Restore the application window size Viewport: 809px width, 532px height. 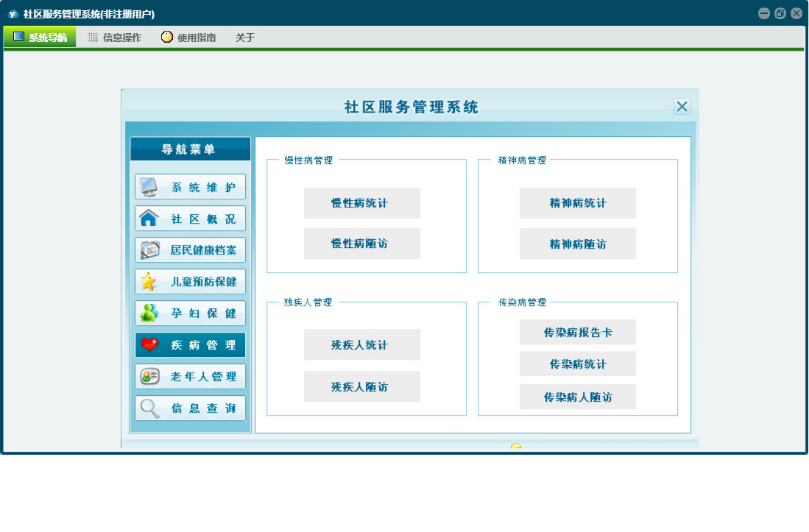[780, 13]
